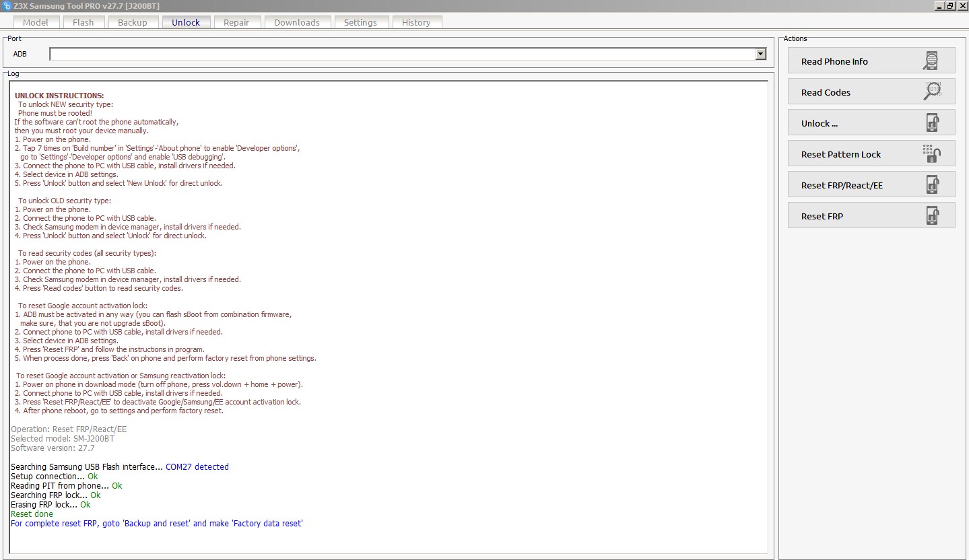The image size is (969, 560).
Task: Click 'Phone must be rooted!' text
Action: pyautogui.click(x=55, y=113)
